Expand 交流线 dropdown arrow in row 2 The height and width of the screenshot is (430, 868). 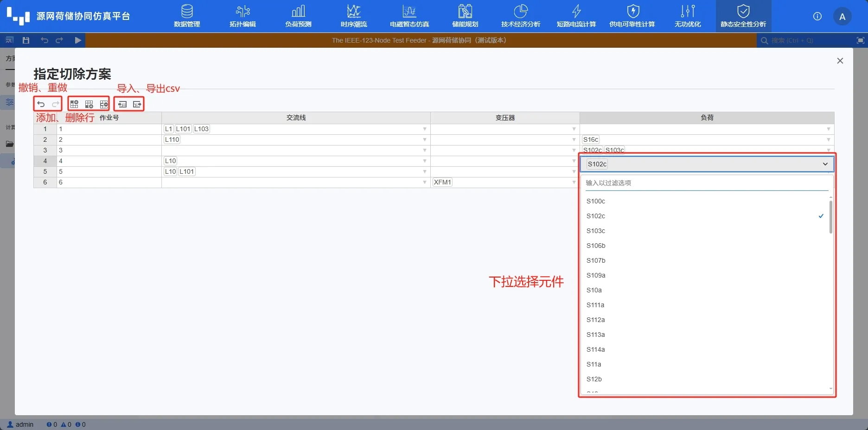point(424,139)
